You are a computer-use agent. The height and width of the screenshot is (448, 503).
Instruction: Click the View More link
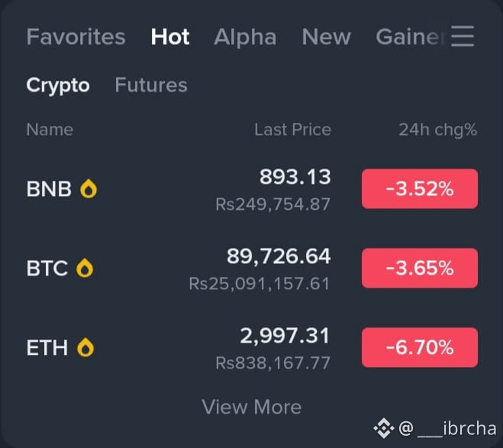click(x=252, y=407)
